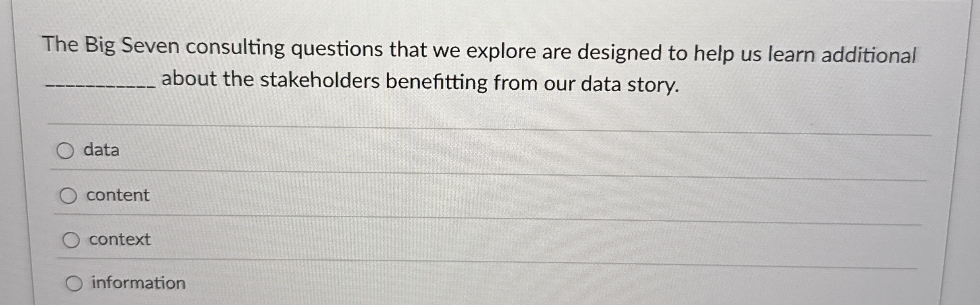This screenshot has height=305, width=980.
Task: Click the first answer row
Action: (478, 150)
